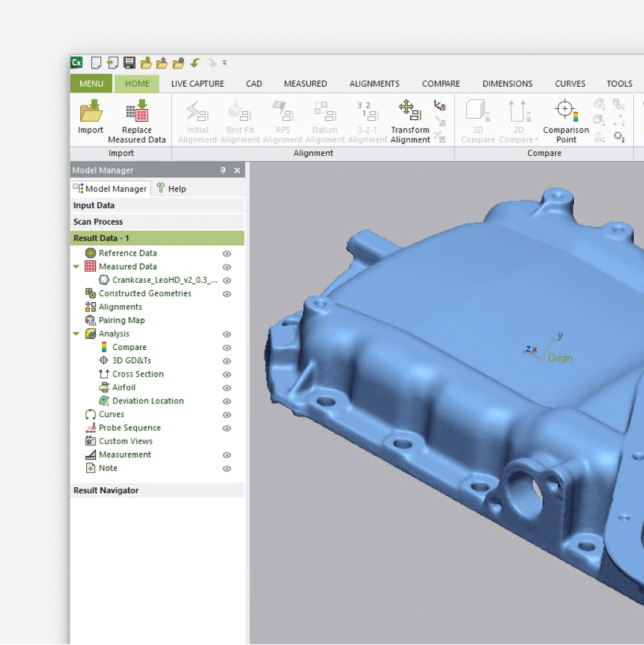Select the Pairing Map tree item
Image resolution: width=644 pixels, height=645 pixels.
121,321
